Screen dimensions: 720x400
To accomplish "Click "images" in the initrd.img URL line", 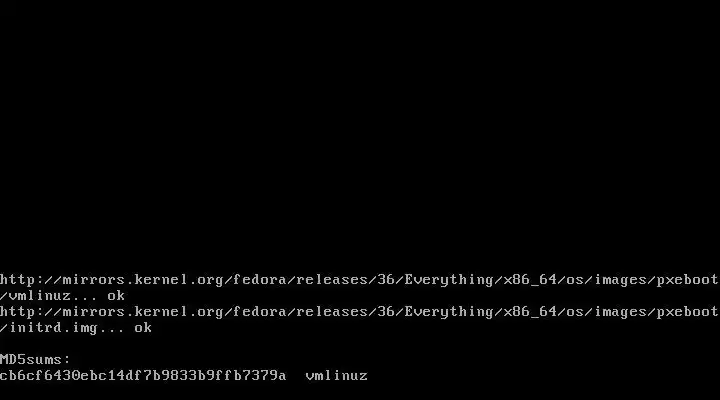I will click(x=620, y=312).
